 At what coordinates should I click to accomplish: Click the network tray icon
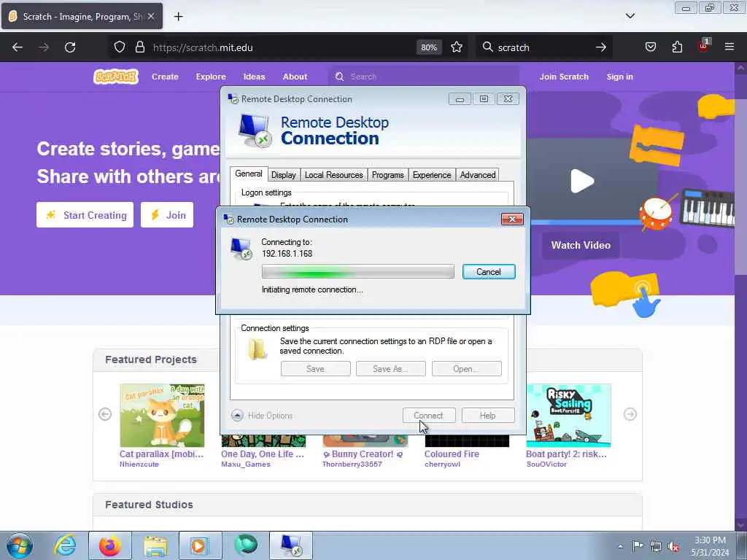click(x=656, y=547)
